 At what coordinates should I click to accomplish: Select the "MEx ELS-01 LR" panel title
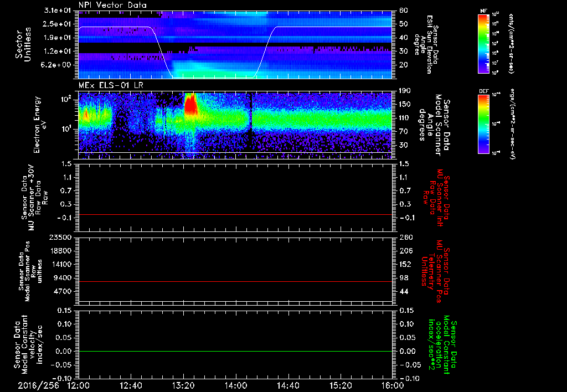click(x=111, y=85)
